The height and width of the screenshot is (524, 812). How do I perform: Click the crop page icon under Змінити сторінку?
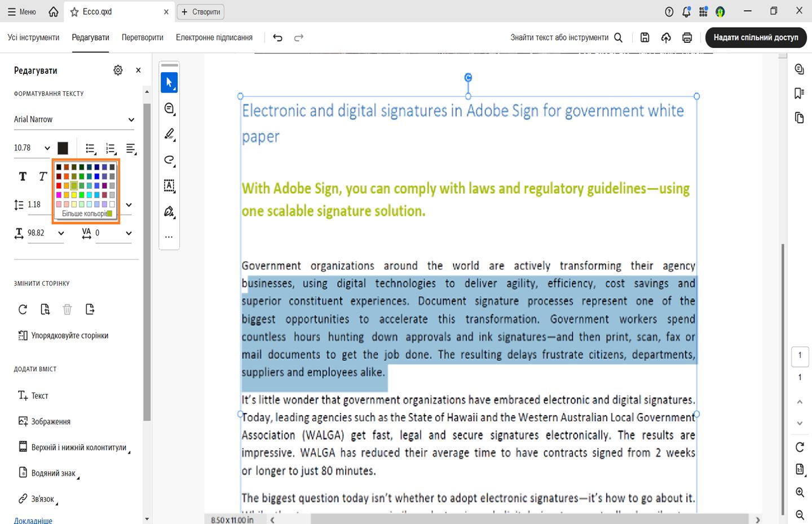coord(45,309)
